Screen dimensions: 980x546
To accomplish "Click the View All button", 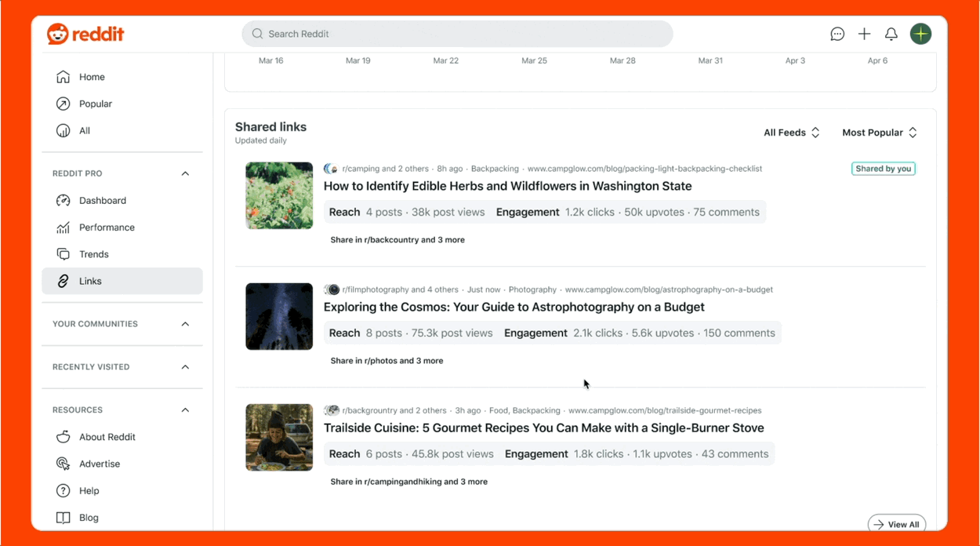I will [x=897, y=524].
